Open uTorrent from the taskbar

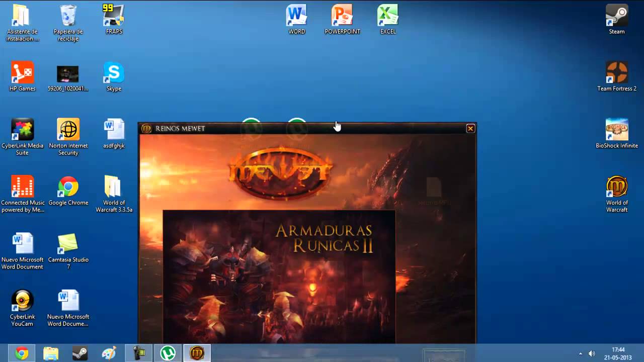[x=168, y=353]
